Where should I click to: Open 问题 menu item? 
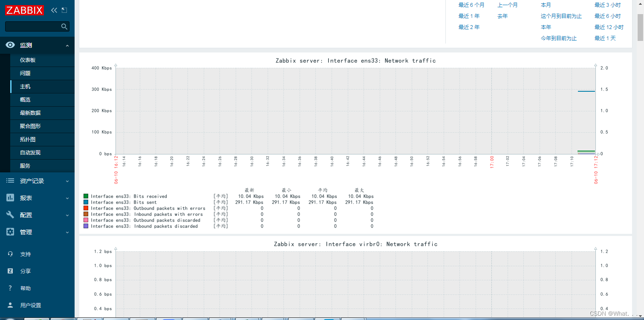[x=42, y=73]
